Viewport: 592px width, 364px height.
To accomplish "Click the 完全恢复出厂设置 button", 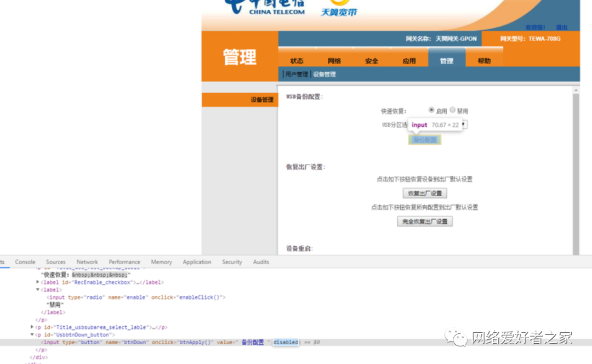I will click(x=425, y=221).
